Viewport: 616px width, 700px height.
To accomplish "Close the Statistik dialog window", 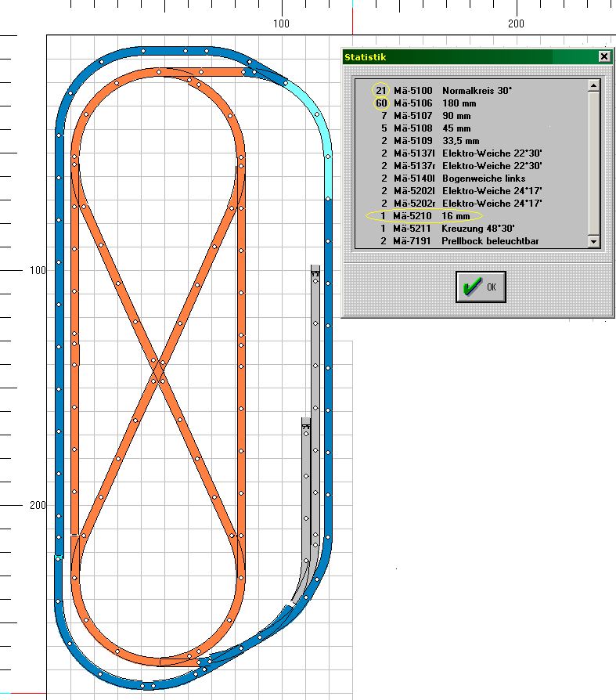I will coord(603,56).
